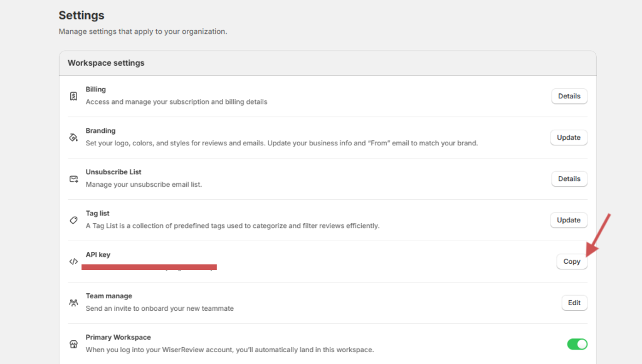Click the API key code brackets icon
Screen dimensions: 642x364
73,262
